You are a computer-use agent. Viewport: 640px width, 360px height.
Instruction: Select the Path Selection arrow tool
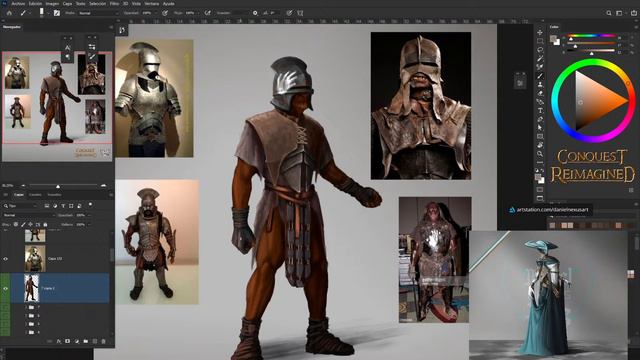[x=540, y=128]
